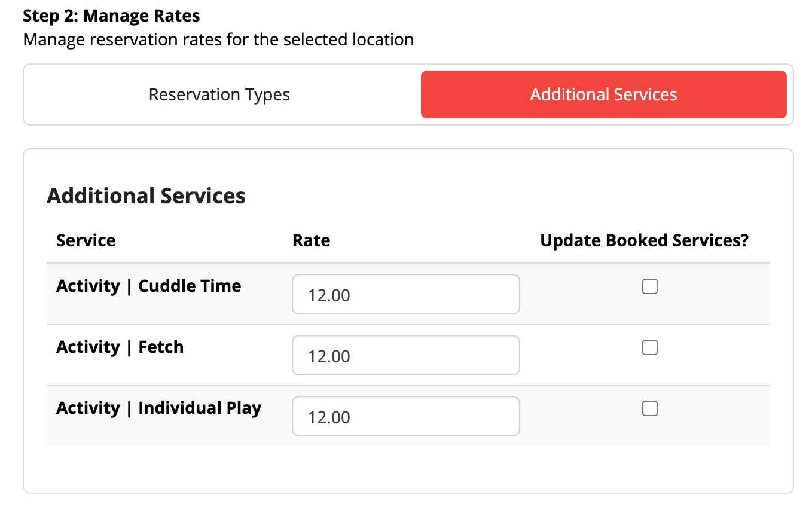The image size is (812, 513).
Task: Click the 'Activity | Fetch' label
Action: [120, 347]
